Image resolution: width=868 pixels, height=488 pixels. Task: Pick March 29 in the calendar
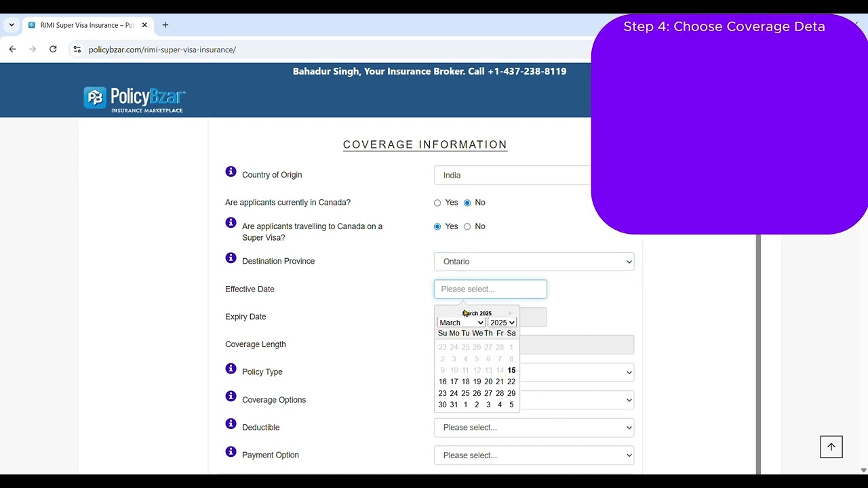(x=511, y=393)
